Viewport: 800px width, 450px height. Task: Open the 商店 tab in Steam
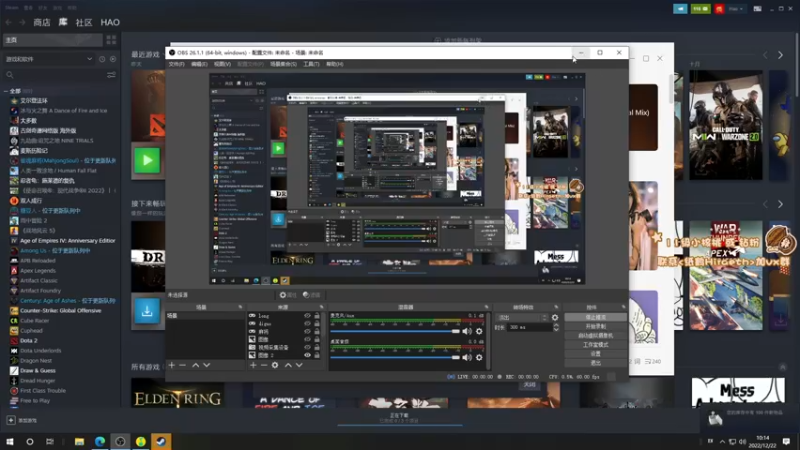[x=42, y=22]
